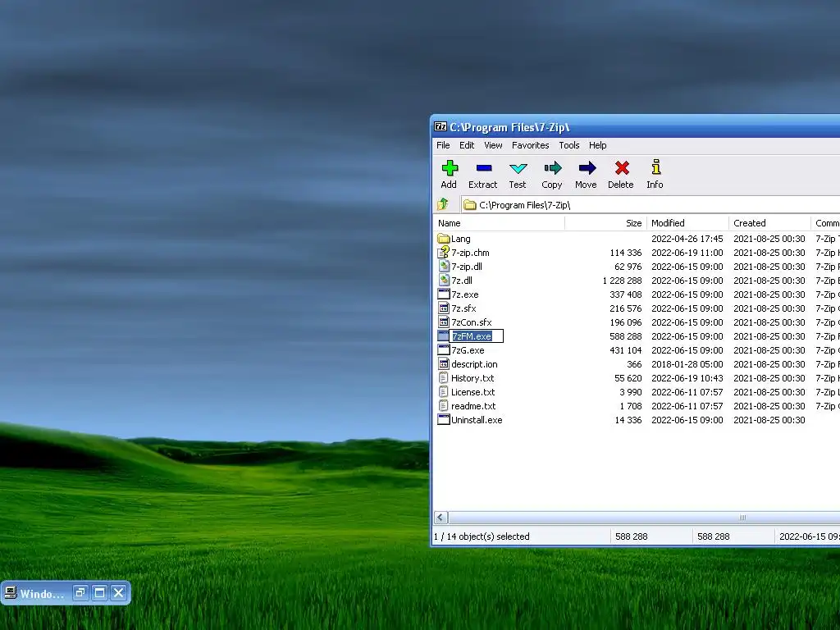840x630 pixels.
Task: Click the 2022-06-19 10:43 modified date
Action: 687,377
